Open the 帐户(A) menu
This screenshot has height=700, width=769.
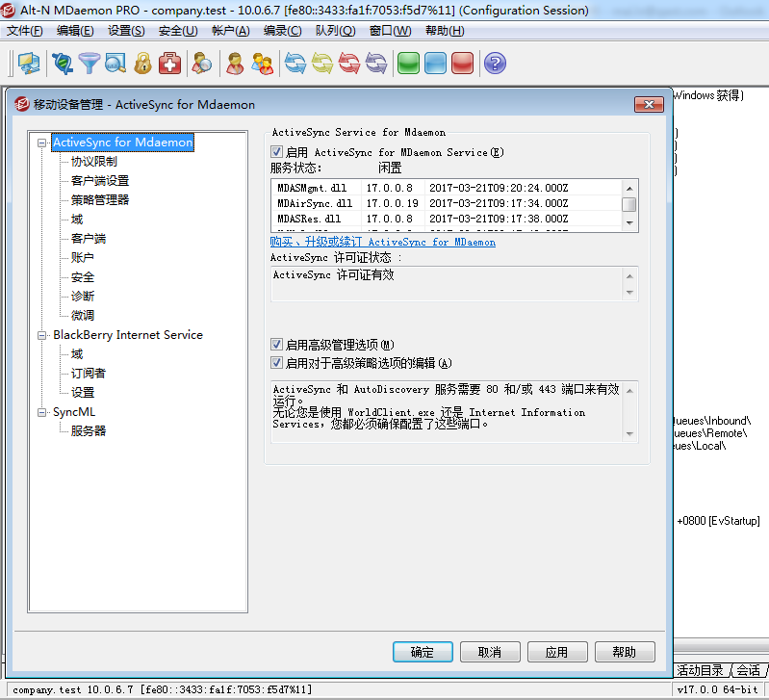coord(230,31)
